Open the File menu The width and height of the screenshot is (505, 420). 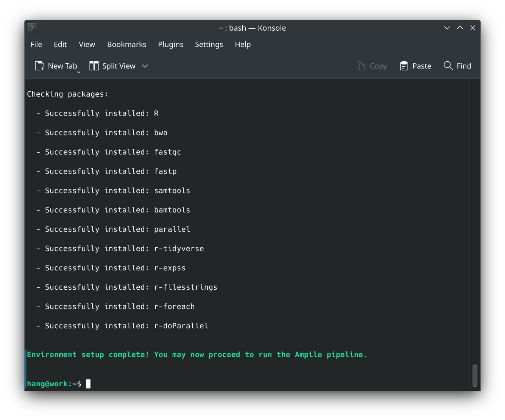pos(36,44)
